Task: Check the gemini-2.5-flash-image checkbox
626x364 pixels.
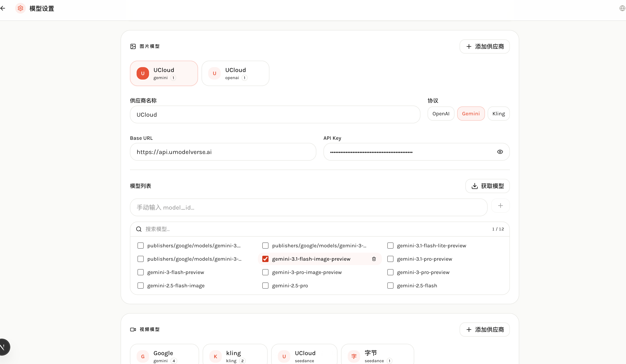Action: 141,286
